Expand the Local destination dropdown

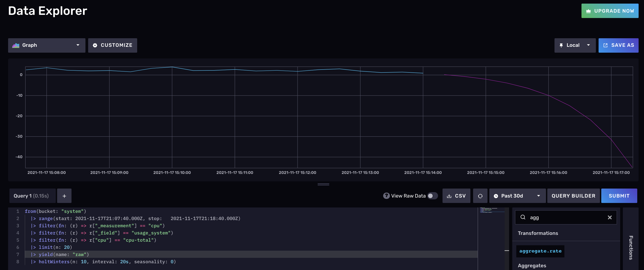tap(589, 45)
